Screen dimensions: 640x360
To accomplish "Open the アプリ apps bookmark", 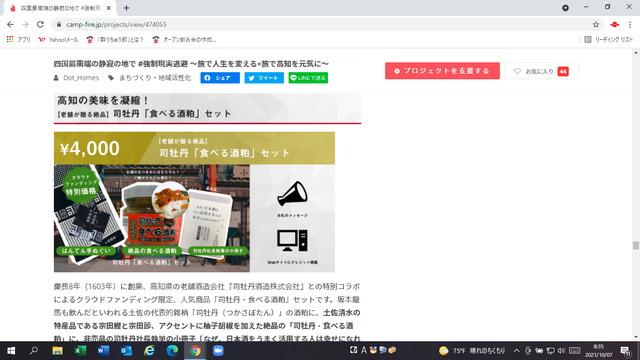I will (19, 40).
